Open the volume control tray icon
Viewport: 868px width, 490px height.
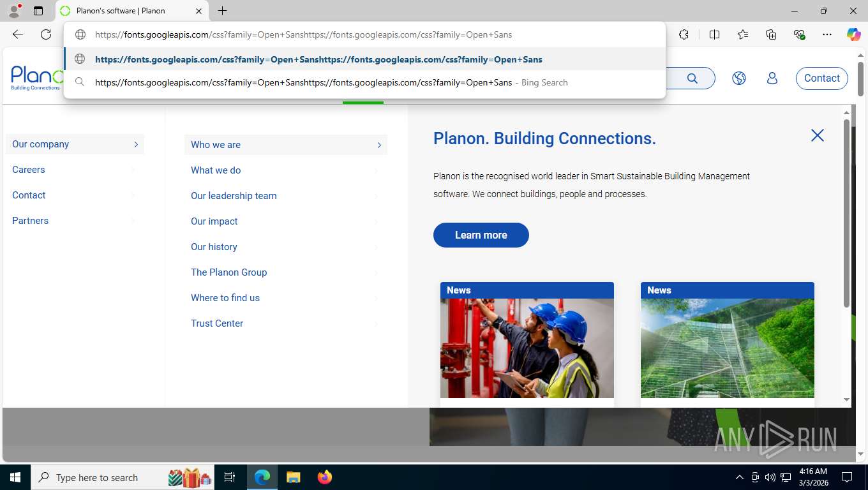click(x=770, y=477)
